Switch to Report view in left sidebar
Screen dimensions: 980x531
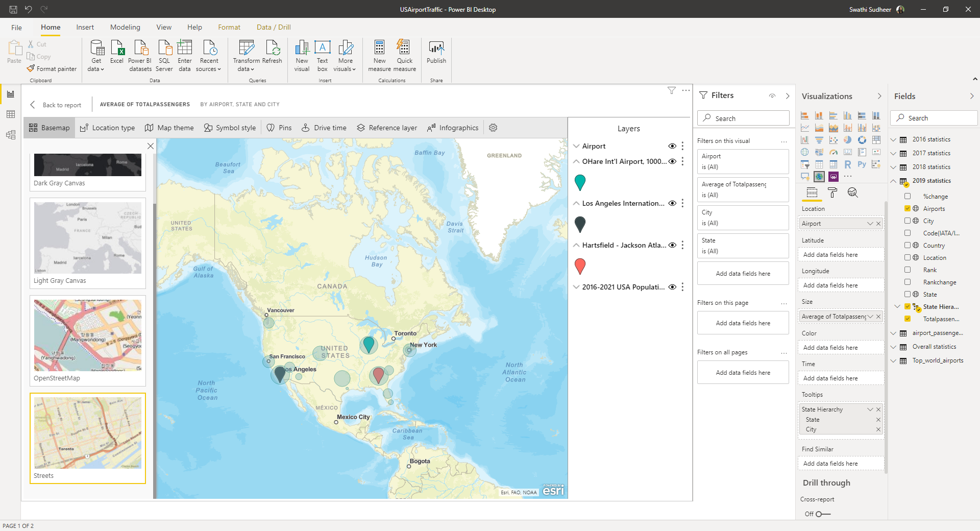11,94
